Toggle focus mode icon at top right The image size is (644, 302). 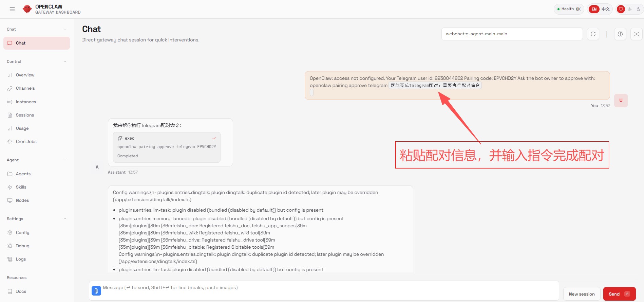(x=636, y=34)
